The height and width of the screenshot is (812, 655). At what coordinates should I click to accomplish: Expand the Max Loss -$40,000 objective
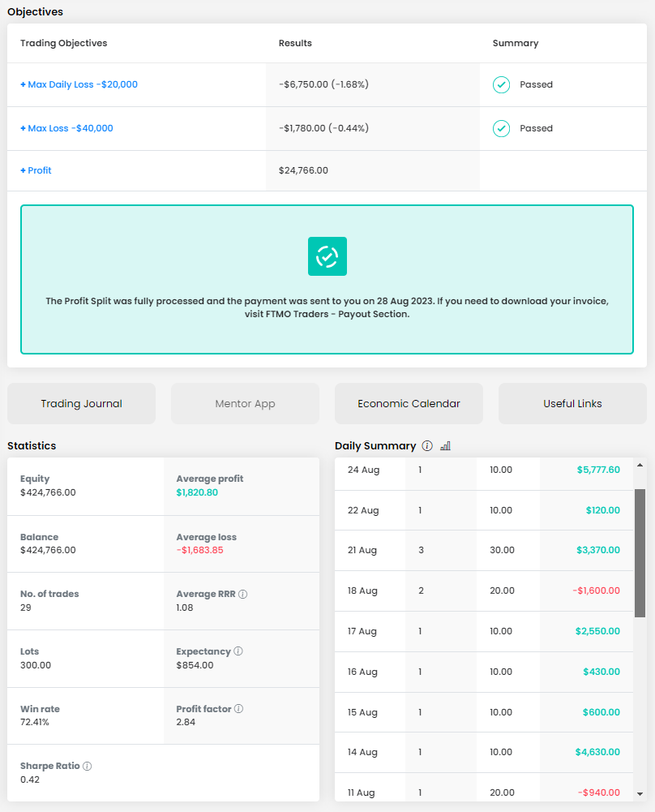click(66, 128)
